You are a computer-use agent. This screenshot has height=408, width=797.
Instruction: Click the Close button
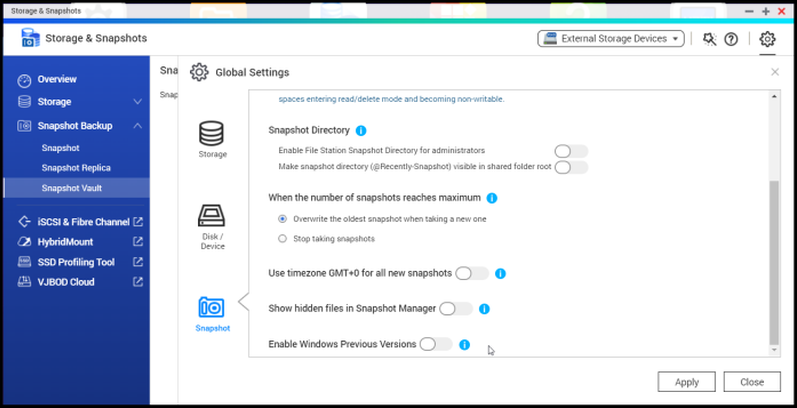(752, 382)
